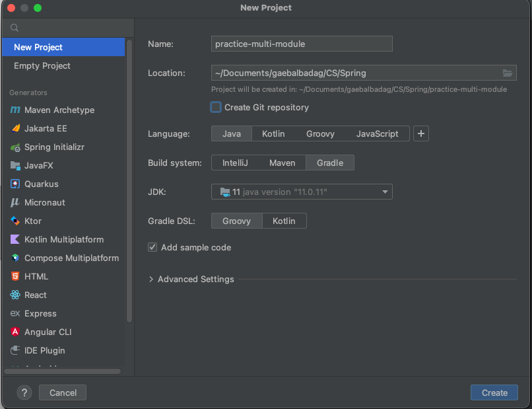Click the Angular CLI red icon
Image resolution: width=532 pixels, height=409 pixels.
tap(15, 332)
